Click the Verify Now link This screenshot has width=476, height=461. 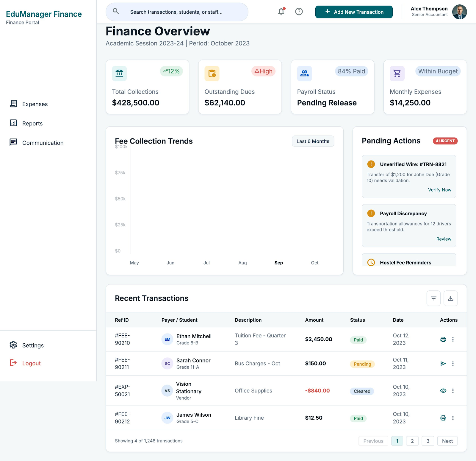click(439, 190)
